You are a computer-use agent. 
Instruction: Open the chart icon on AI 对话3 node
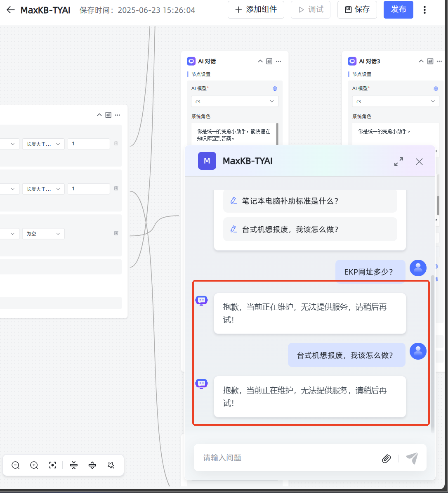430,61
